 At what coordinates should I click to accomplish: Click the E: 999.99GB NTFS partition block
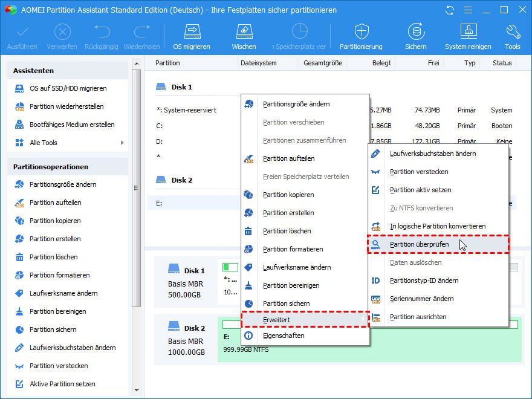369,339
